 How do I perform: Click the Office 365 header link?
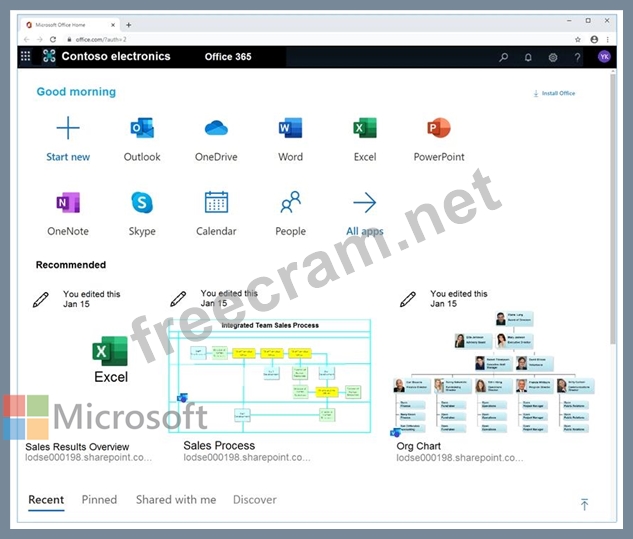pyautogui.click(x=228, y=57)
